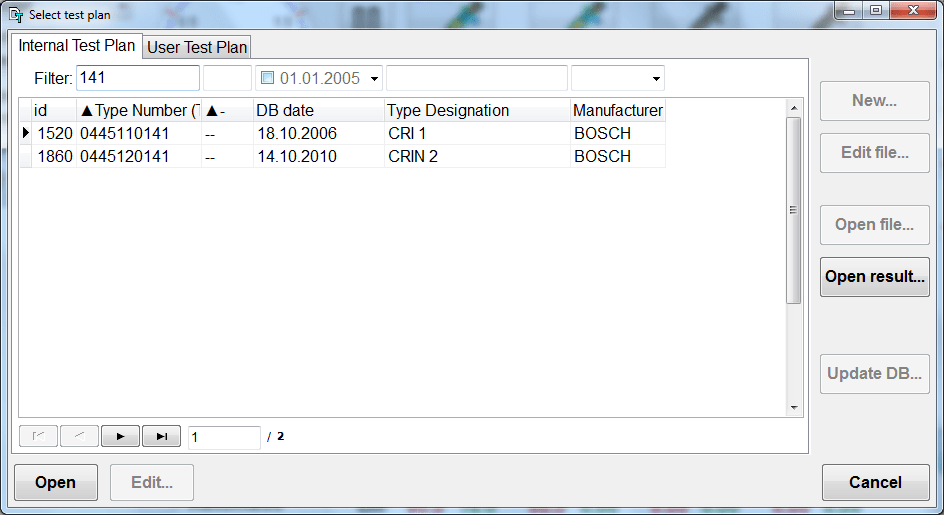This screenshot has height=515, width=944.
Task: Open the date filter dropdown arrow
Action: [374, 78]
